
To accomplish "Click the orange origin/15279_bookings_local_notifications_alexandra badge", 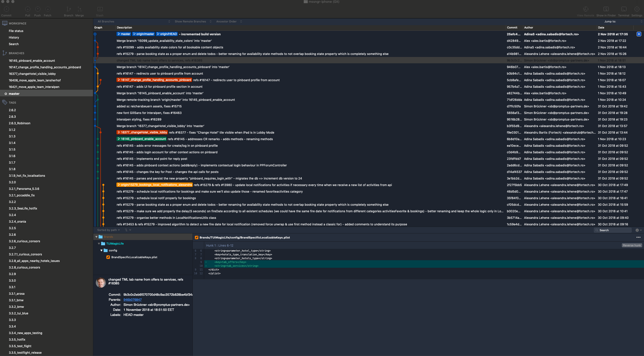I will click(155, 185).
